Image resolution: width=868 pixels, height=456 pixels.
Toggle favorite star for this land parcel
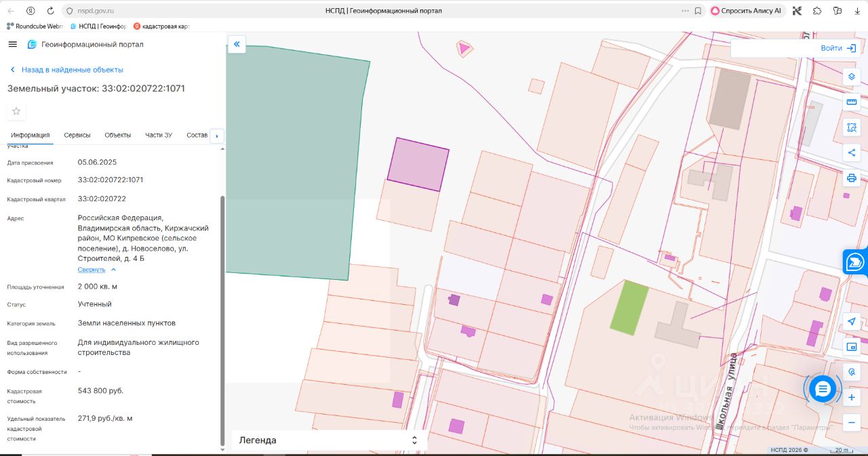(16, 111)
